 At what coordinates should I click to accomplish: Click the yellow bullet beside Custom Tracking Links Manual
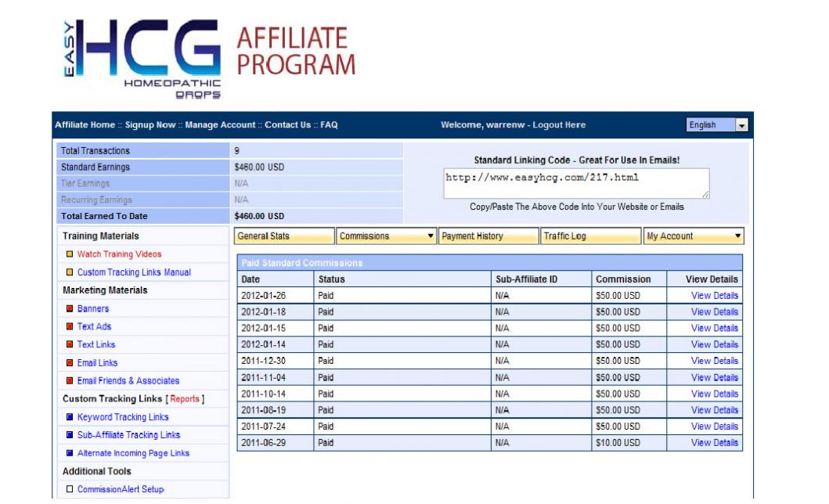coord(69,272)
